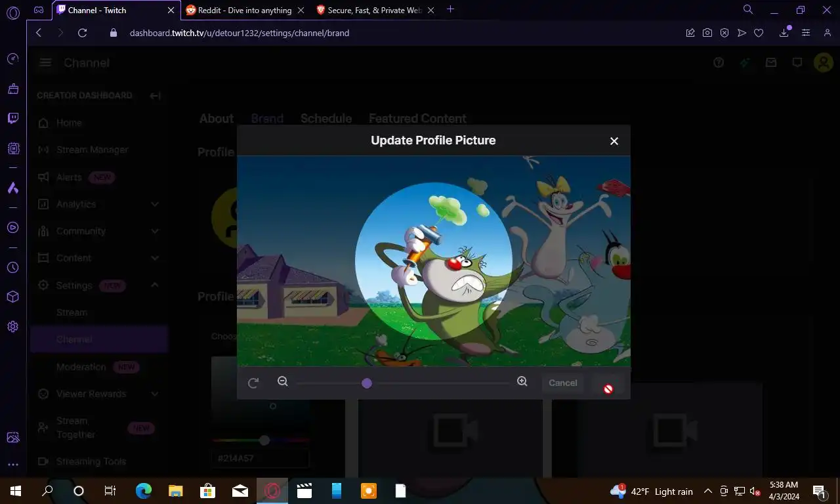Open the browser profile person icon
840x504 pixels.
(828, 33)
